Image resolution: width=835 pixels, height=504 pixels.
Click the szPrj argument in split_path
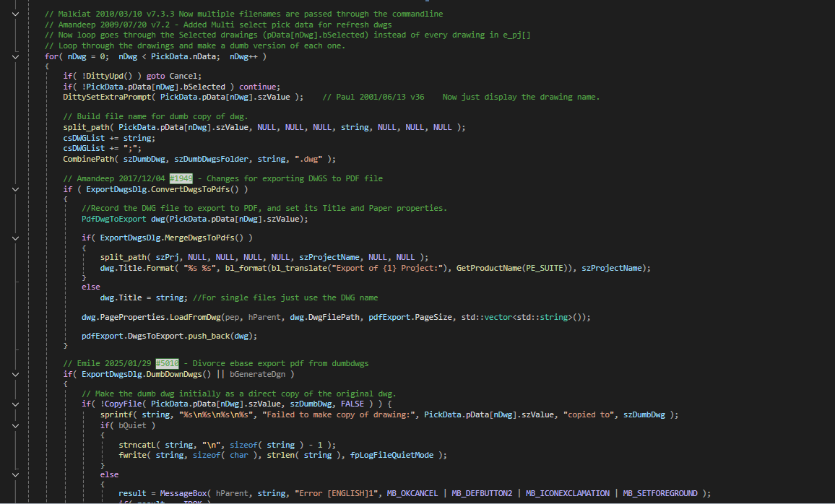167,258
